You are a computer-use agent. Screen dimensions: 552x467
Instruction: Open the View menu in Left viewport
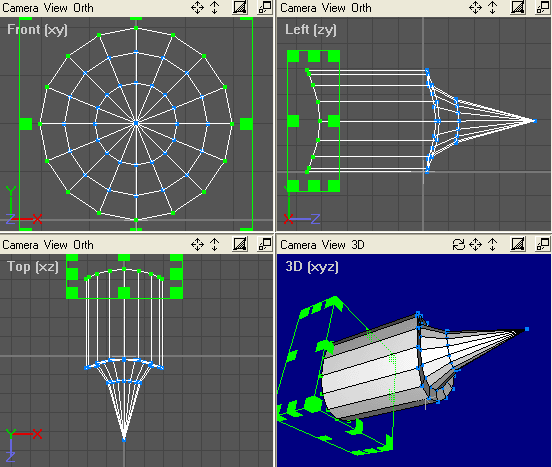334,8
